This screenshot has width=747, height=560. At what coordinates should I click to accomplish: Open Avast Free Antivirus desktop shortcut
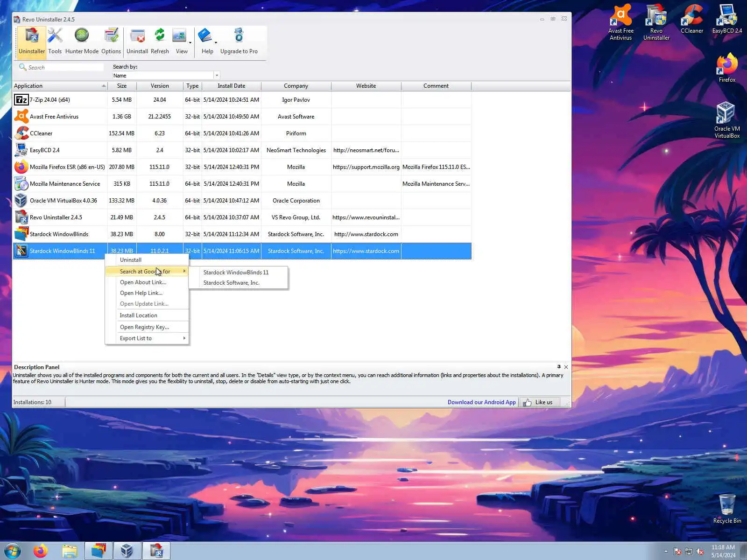coord(621,22)
